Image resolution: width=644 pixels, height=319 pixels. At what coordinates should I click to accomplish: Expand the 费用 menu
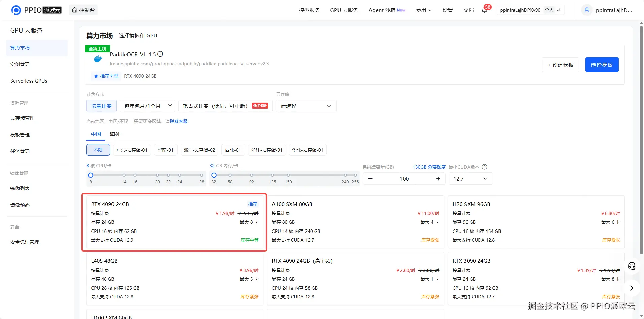(423, 10)
